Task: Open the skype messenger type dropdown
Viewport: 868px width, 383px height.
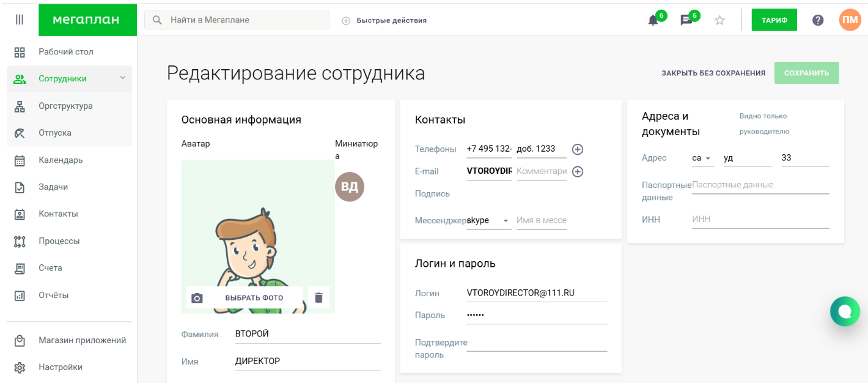Action: coord(488,221)
